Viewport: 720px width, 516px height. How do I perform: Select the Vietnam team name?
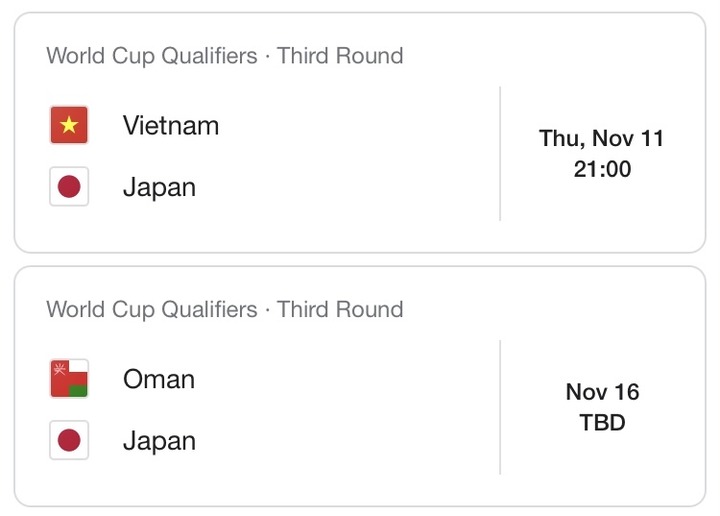point(170,125)
